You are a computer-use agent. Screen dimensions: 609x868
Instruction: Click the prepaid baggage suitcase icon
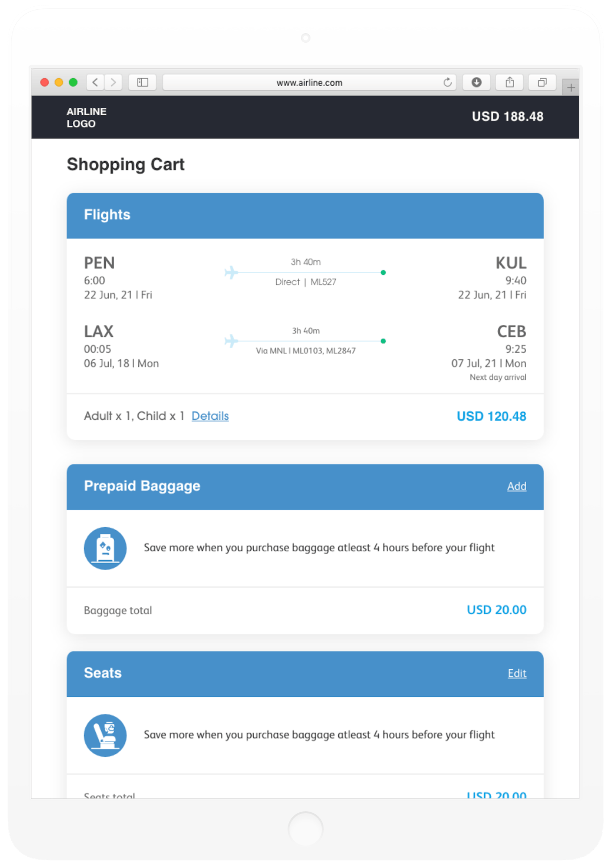click(x=105, y=548)
